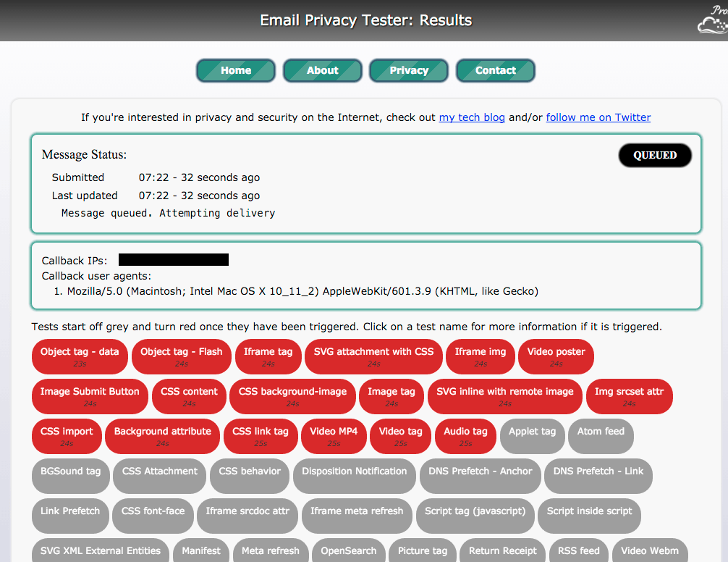Click the 'RSS feed' test
This screenshot has height=562, width=728.
[579, 550]
